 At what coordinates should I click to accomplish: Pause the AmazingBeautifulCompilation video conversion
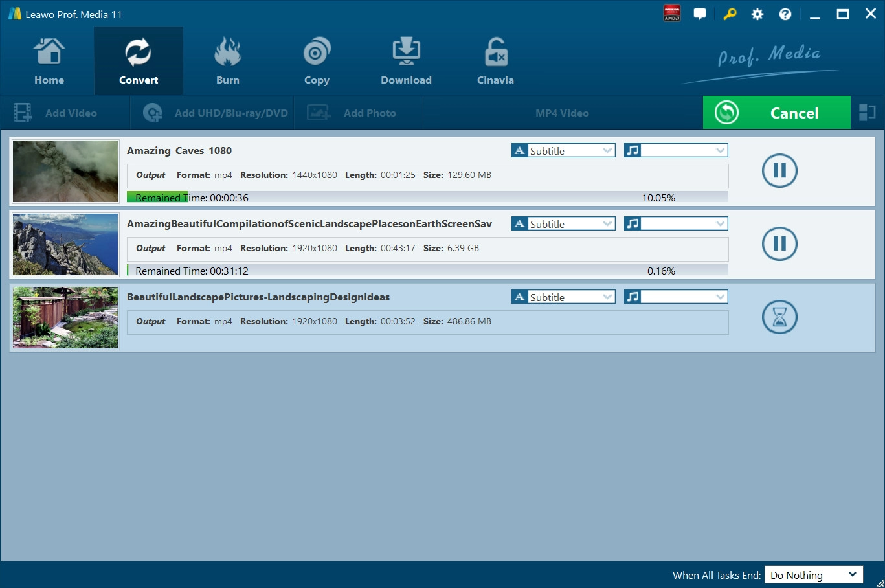click(779, 244)
